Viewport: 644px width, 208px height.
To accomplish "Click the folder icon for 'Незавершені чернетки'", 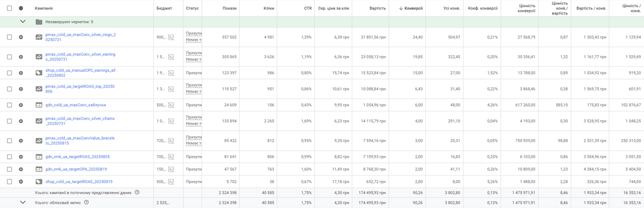I will click(39, 22).
